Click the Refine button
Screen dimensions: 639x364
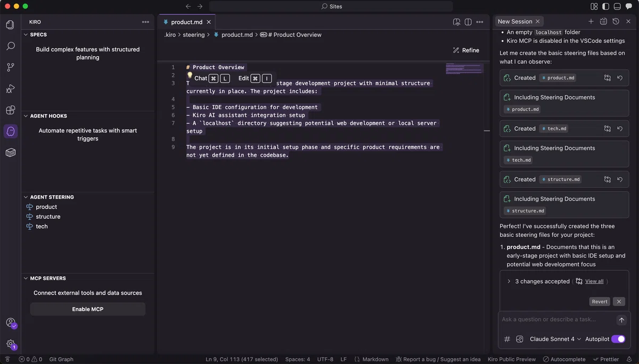[466, 50]
